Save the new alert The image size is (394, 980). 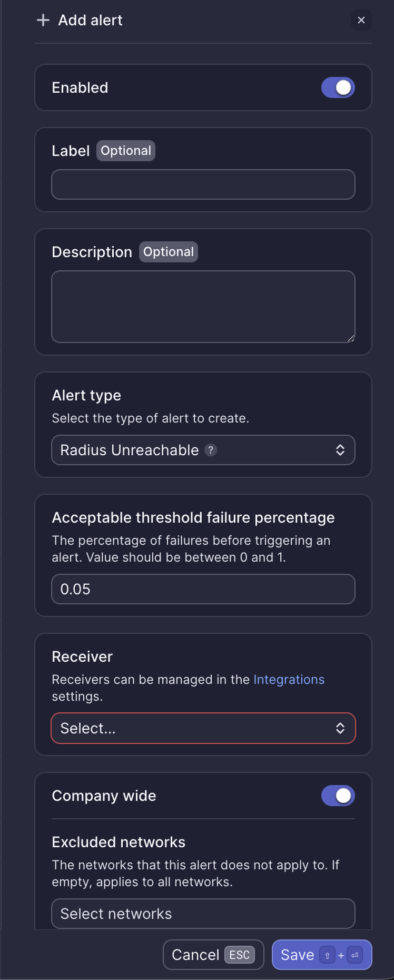pos(298,955)
